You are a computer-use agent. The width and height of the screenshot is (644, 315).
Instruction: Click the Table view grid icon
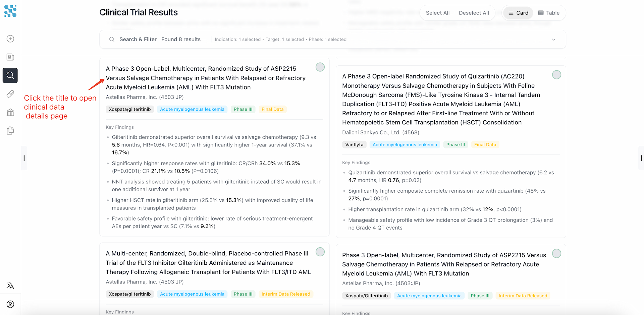[541, 13]
